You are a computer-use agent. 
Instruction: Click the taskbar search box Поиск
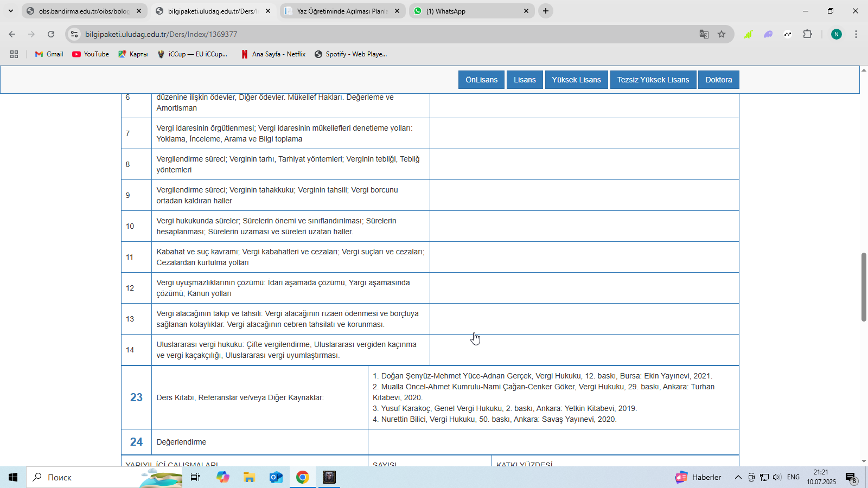(104, 477)
